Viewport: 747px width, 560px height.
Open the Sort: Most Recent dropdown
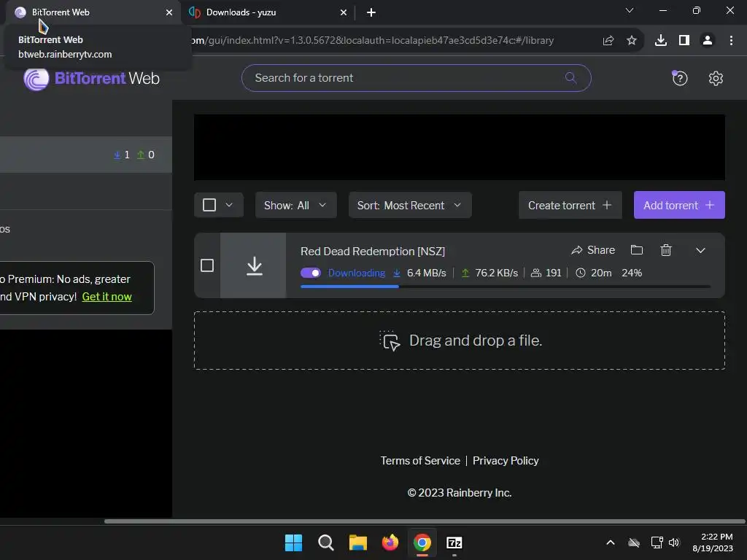pos(410,205)
